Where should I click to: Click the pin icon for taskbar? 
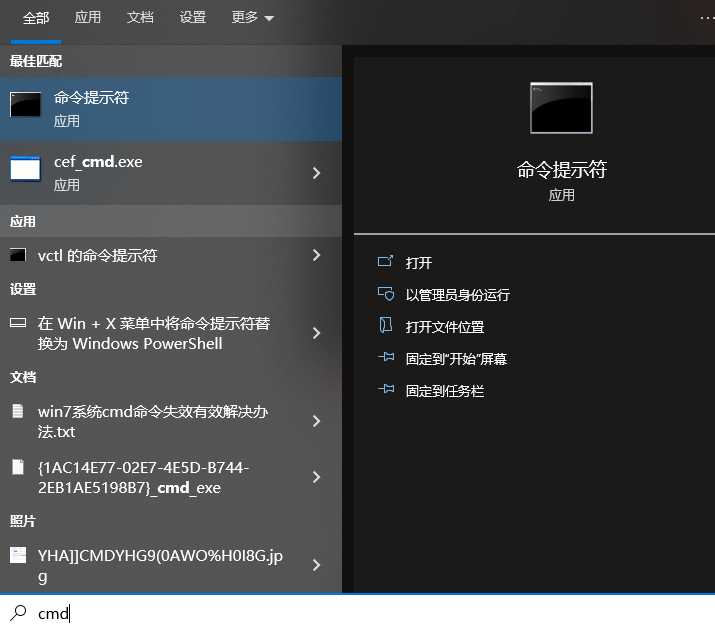pos(386,389)
